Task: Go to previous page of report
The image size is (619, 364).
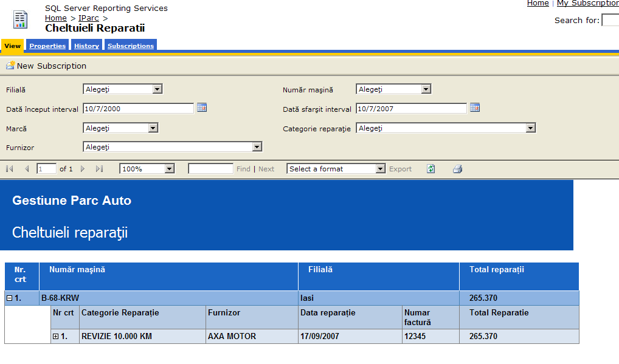Action: [27, 169]
